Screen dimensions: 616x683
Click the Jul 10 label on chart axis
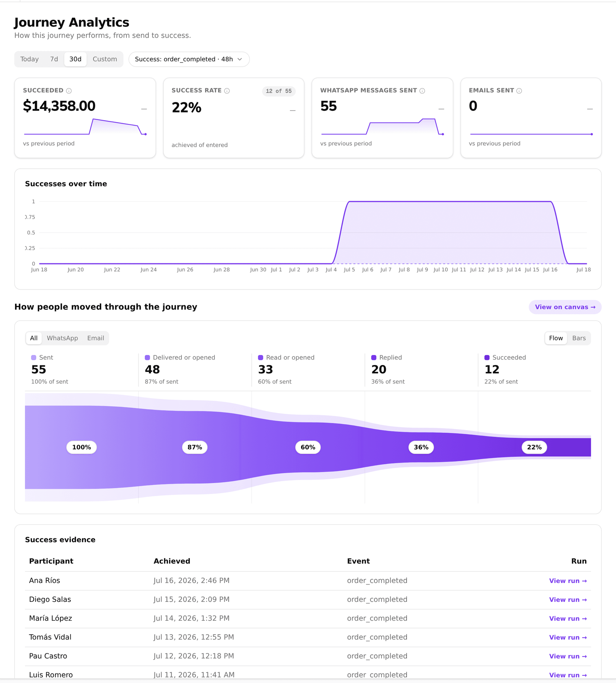pyautogui.click(x=441, y=270)
